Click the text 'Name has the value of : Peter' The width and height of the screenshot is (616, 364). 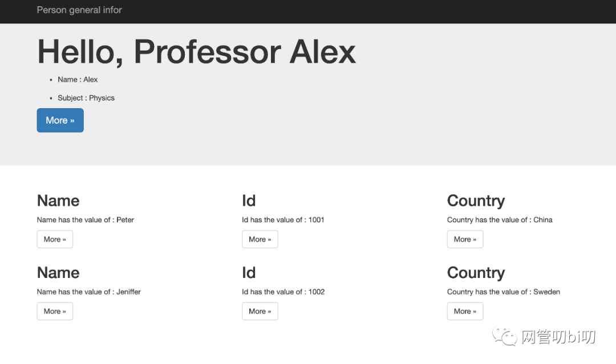[x=85, y=220]
